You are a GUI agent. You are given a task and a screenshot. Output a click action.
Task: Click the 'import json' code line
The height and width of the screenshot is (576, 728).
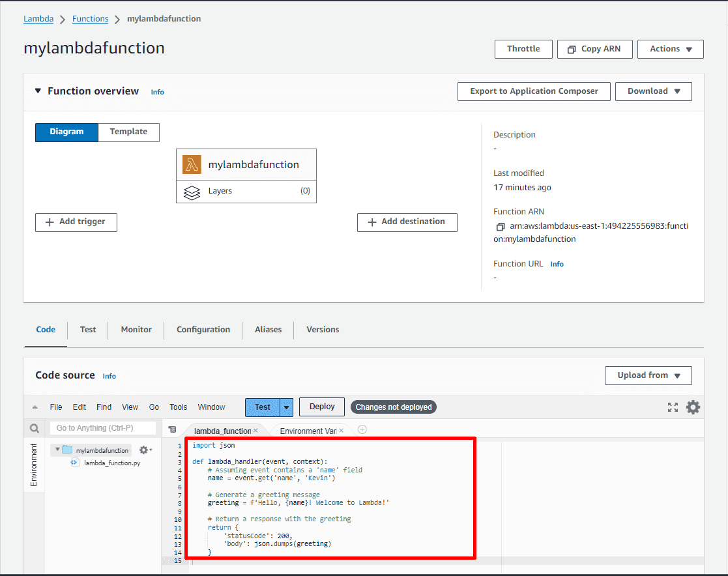point(214,445)
